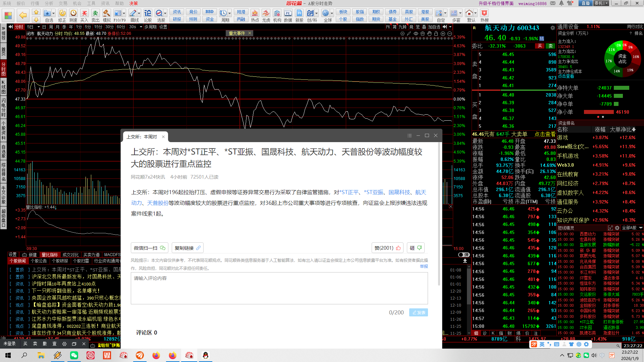Open the 30s interval dropdown arrow

point(141,27)
